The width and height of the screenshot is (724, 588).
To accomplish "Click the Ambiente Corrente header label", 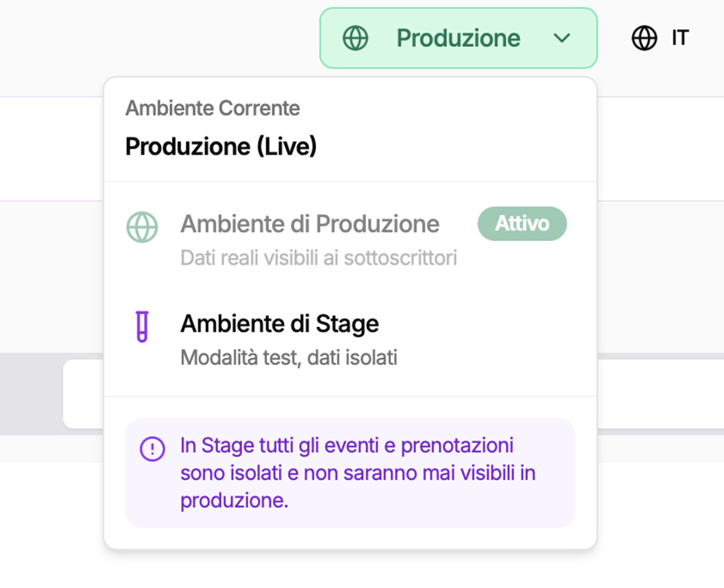I will point(212,109).
